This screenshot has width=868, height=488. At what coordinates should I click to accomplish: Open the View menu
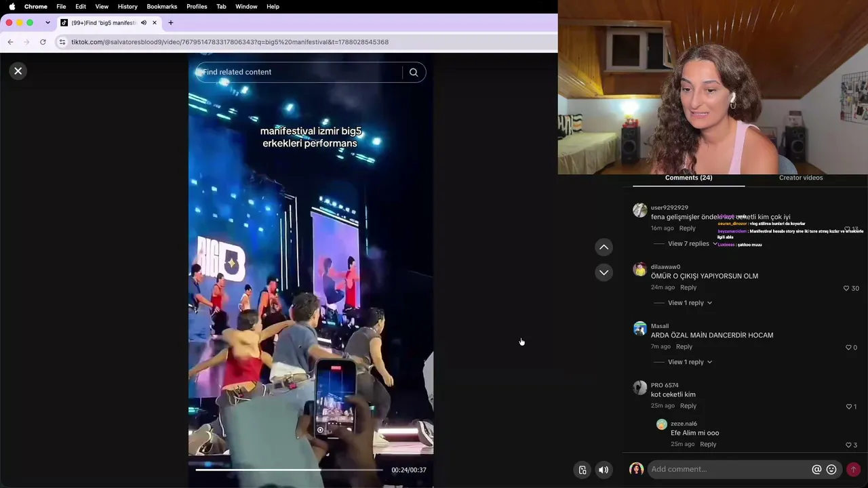pos(102,6)
